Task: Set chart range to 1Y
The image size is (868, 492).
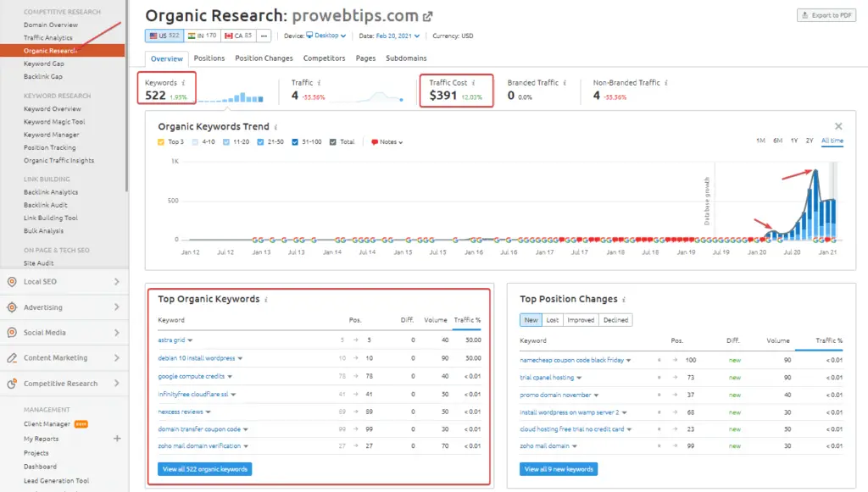Action: coord(794,141)
